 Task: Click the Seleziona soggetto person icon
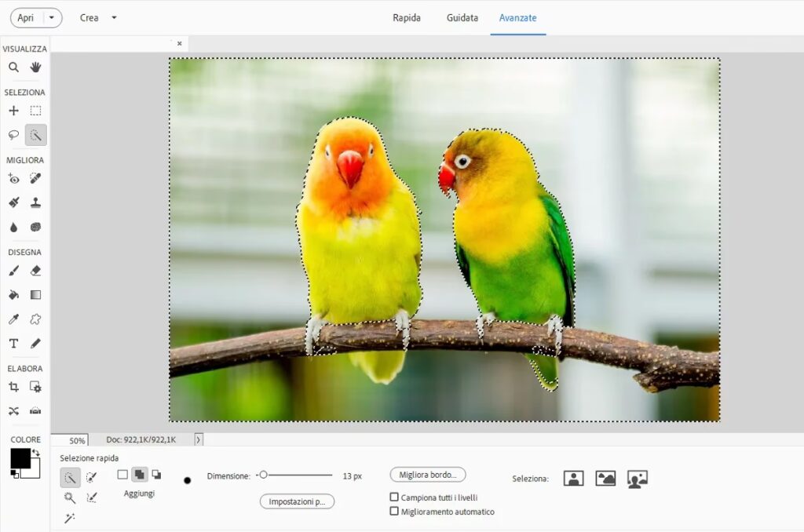(573, 479)
